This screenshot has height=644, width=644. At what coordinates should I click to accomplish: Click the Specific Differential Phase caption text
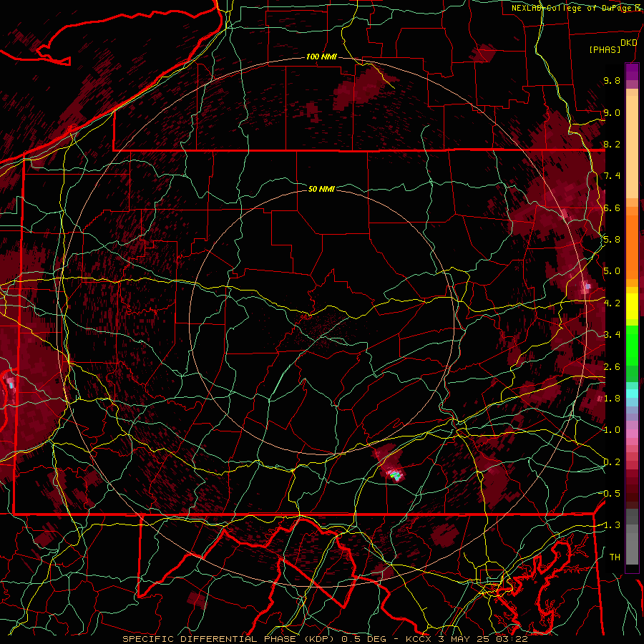(x=230, y=639)
